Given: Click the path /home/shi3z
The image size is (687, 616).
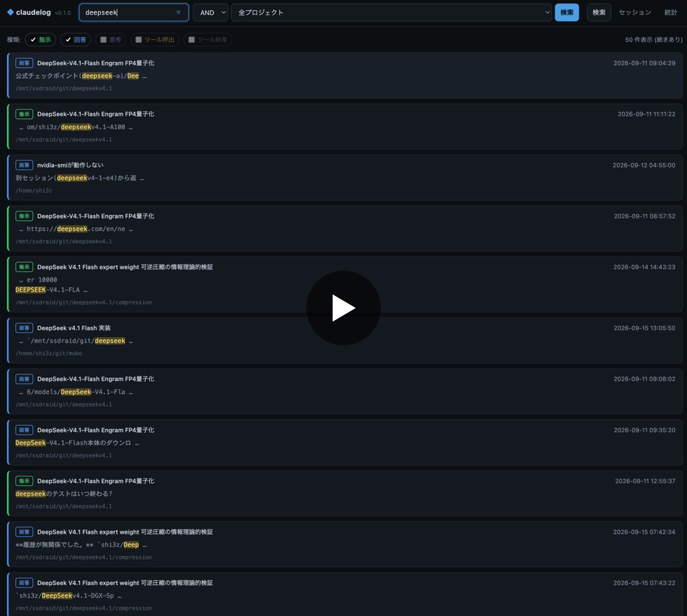Looking at the screenshot, I should 34,191.
